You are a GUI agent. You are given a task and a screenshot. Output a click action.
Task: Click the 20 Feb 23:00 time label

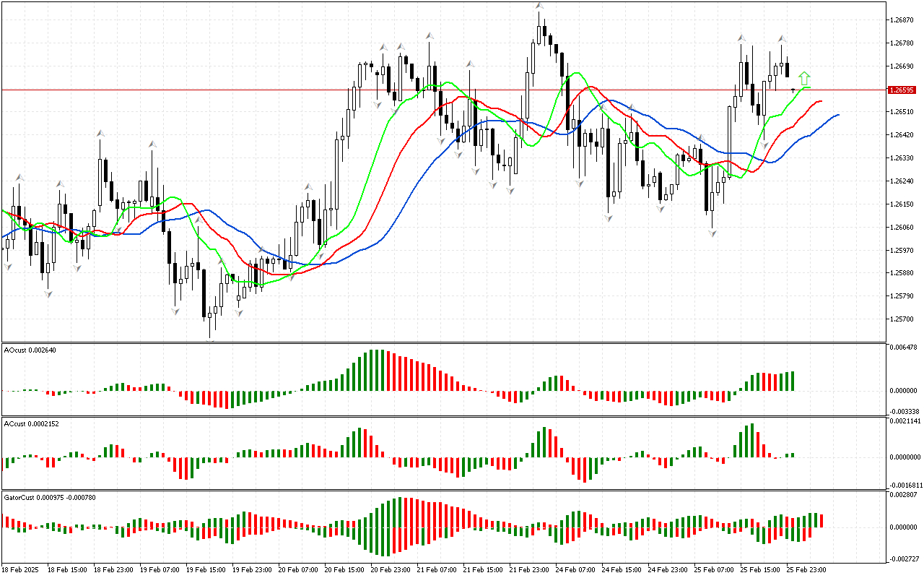point(391,570)
